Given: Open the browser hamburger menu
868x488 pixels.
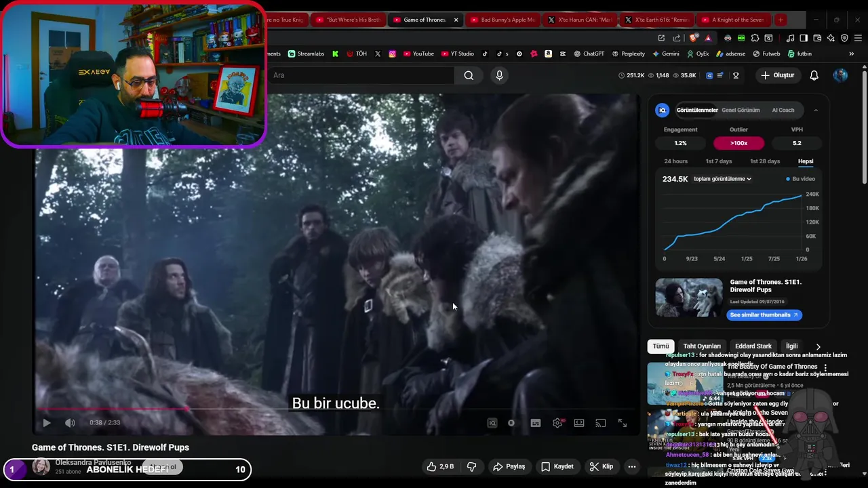Looking at the screenshot, I should [858, 38].
